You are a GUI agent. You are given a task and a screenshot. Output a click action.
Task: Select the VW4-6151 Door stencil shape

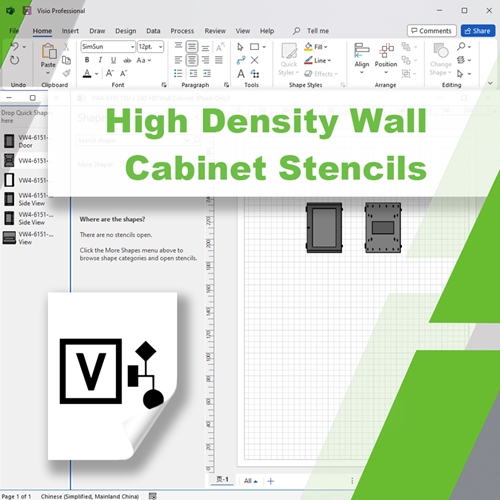[x=27, y=141]
